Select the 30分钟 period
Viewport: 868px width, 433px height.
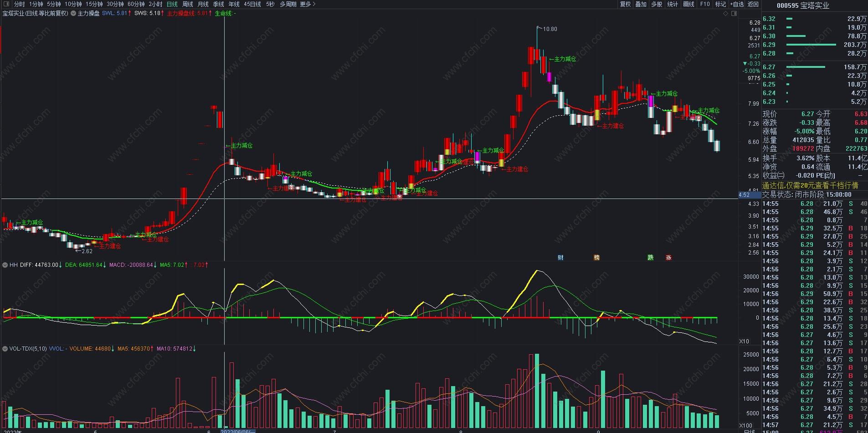coord(115,4)
